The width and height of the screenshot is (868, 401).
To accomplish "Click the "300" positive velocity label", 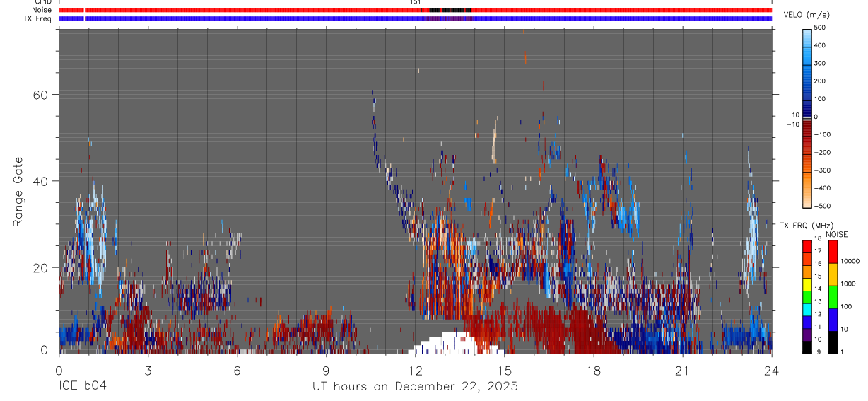I will click(820, 63).
